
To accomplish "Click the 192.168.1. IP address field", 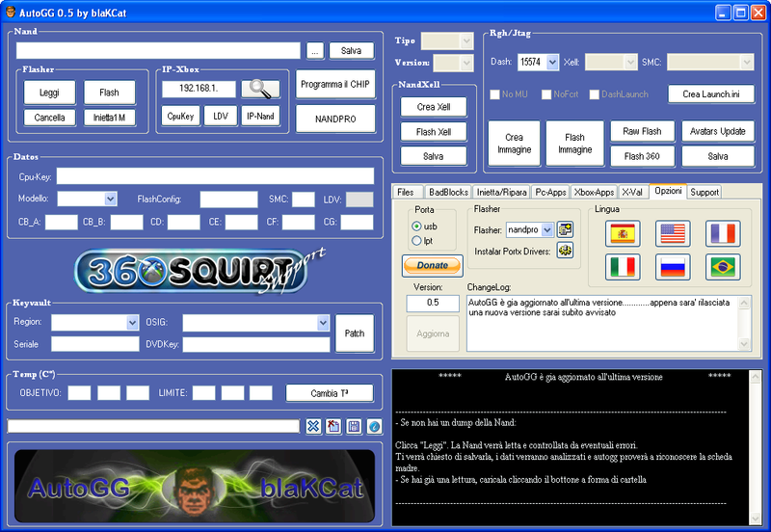I will pos(199,89).
